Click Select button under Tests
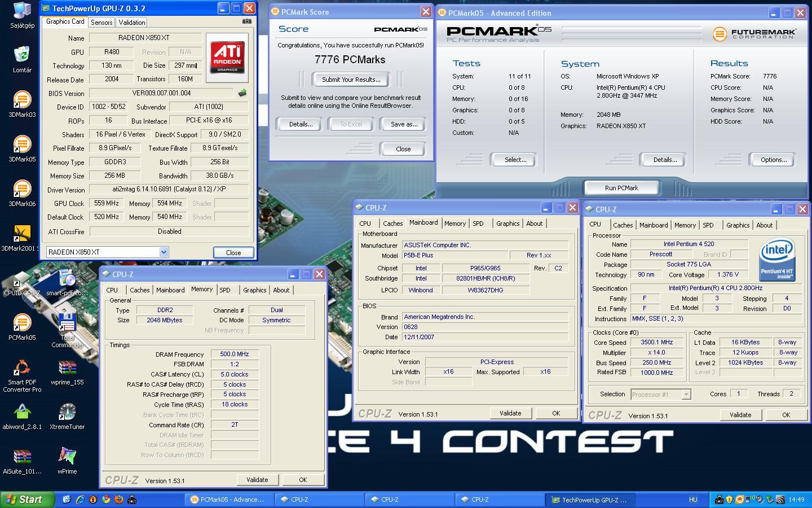The width and height of the screenshot is (812, 508). (x=515, y=160)
